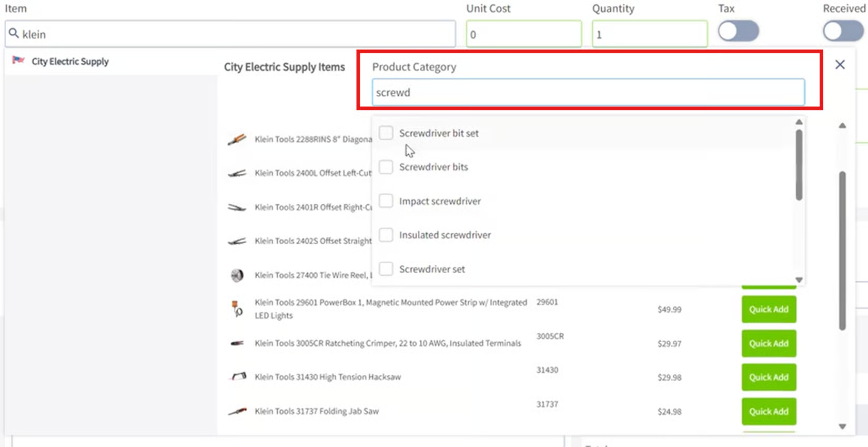Viewport: 868px width, 447px height.
Task: Click the Folding Jab Saw thumbnail
Action: [237, 411]
